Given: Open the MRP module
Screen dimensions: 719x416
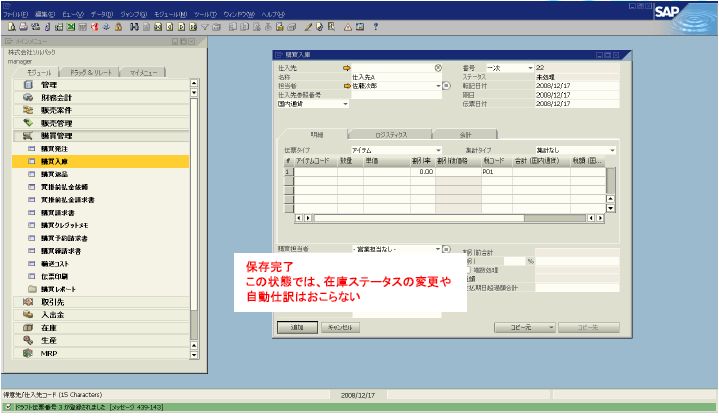Looking at the screenshot, I should click(101, 354).
